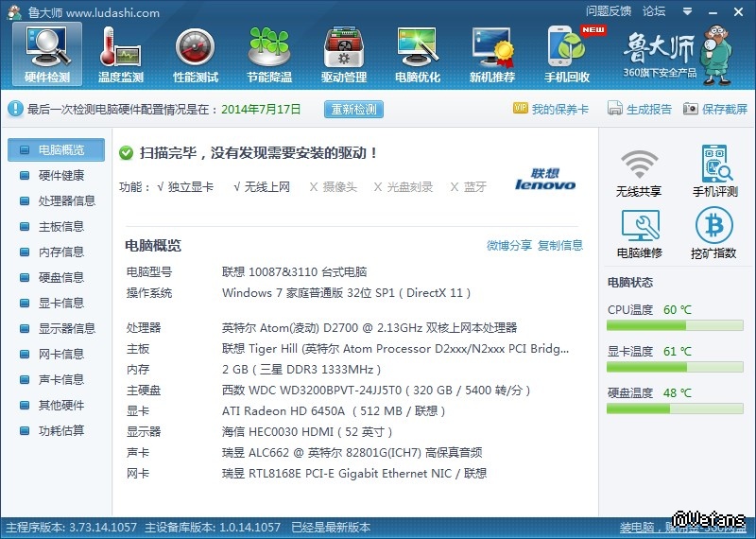Open 驱动管理 driver management
756x539 pixels.
point(344,55)
